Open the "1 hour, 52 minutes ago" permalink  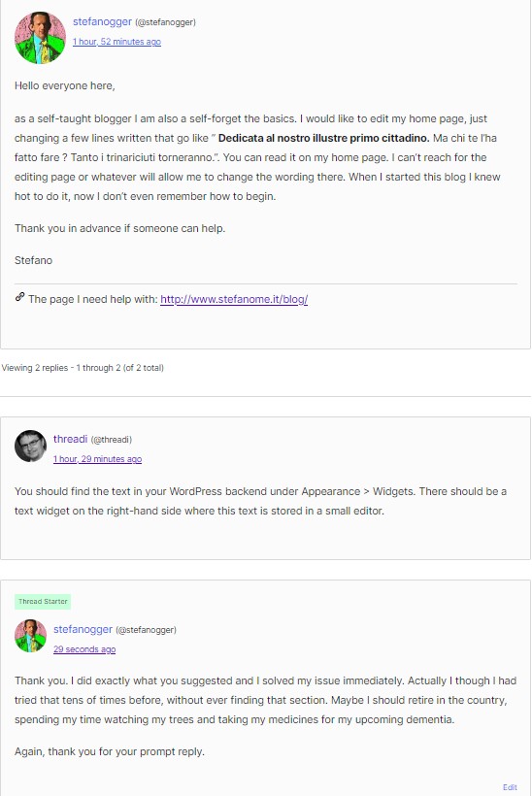click(x=116, y=42)
